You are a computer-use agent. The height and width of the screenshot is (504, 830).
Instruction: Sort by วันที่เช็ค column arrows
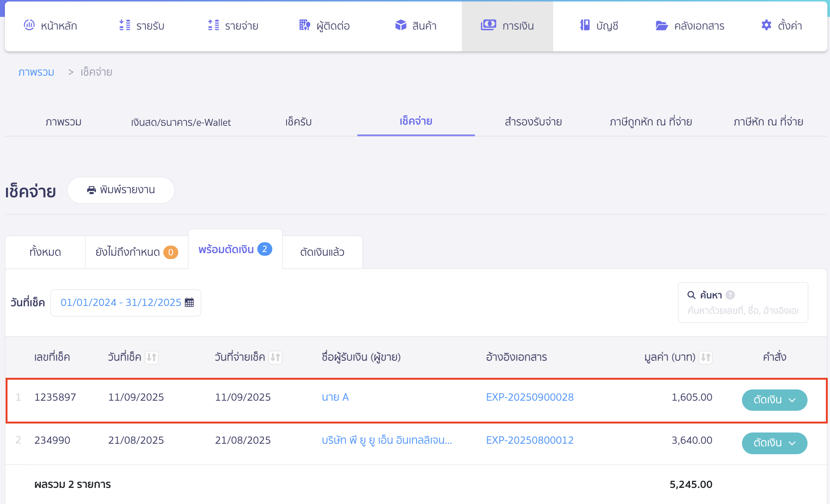(x=152, y=357)
